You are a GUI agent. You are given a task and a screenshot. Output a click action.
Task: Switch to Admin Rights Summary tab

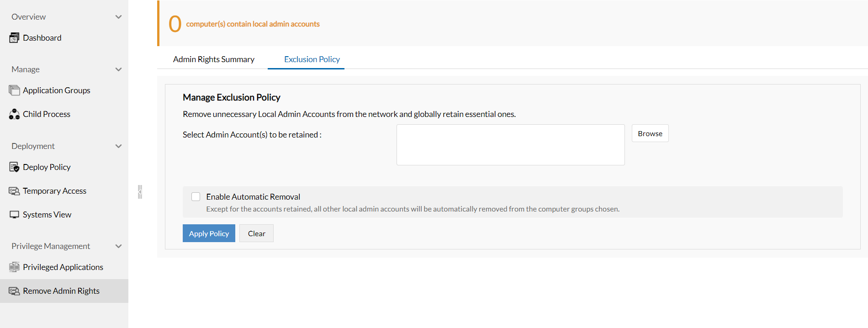[x=213, y=59]
